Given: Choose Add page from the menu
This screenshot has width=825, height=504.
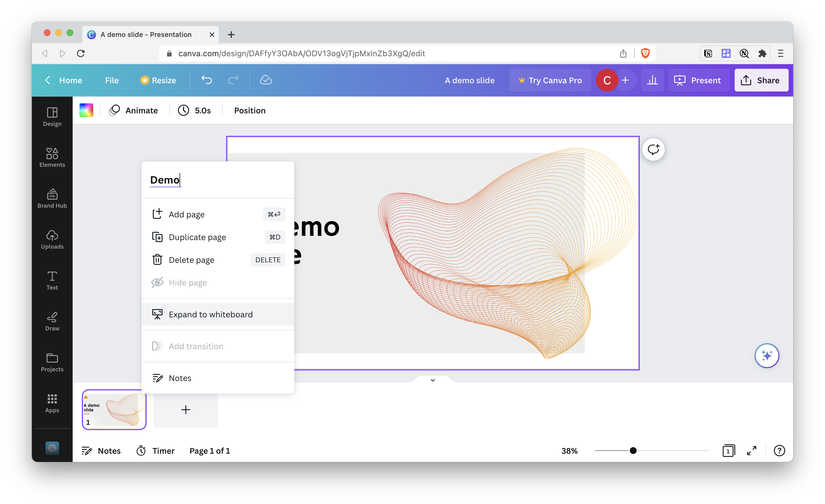Looking at the screenshot, I should 218,214.
